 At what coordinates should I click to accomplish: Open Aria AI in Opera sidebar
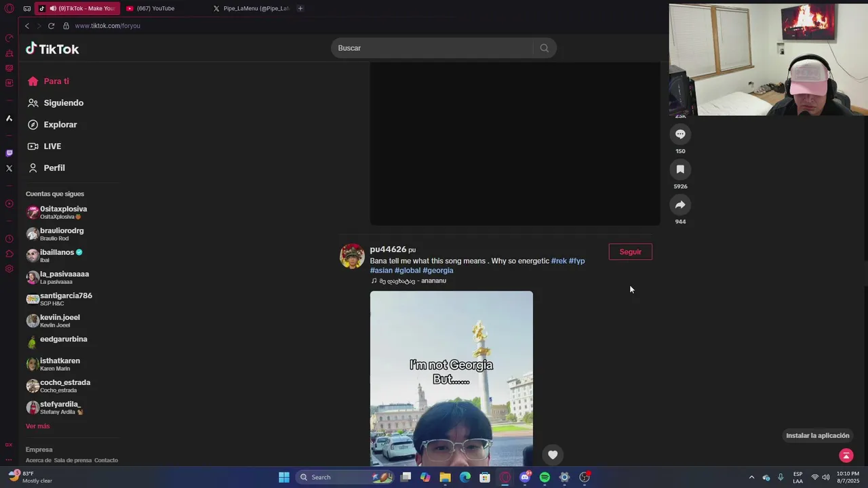tap(9, 118)
